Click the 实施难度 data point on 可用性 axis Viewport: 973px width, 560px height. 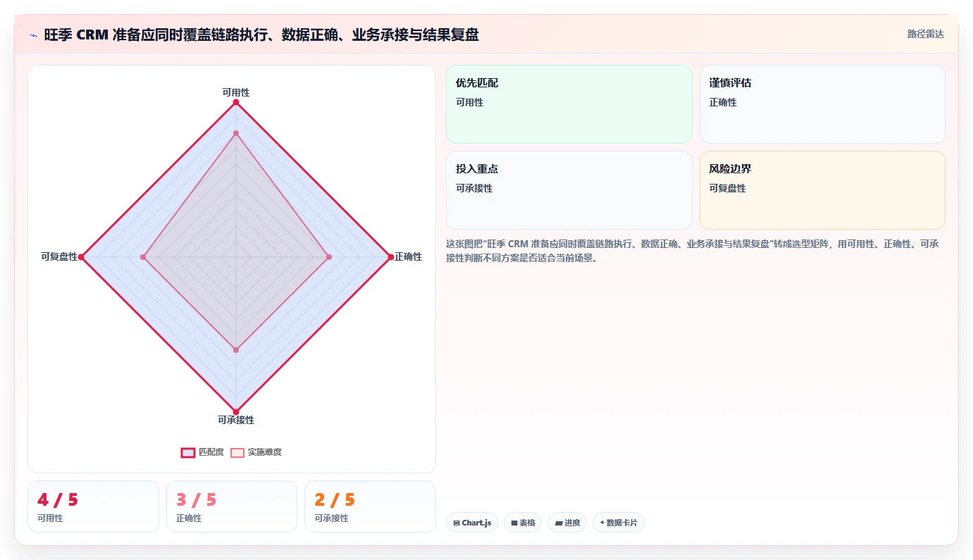pos(236,133)
